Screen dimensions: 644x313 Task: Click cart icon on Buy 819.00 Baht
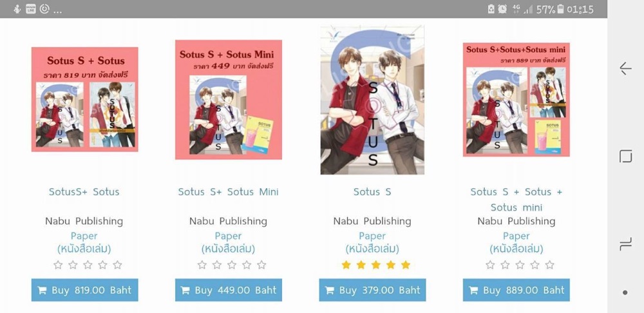42,290
